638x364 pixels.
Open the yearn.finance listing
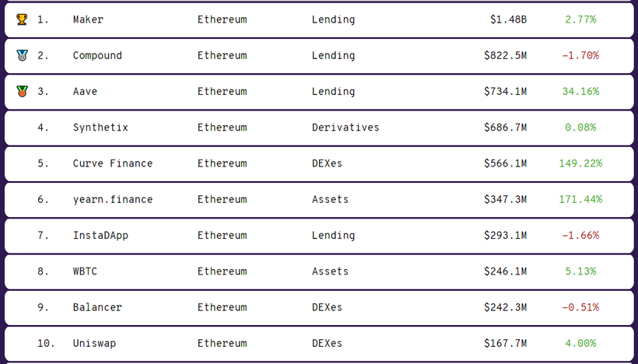click(x=113, y=199)
